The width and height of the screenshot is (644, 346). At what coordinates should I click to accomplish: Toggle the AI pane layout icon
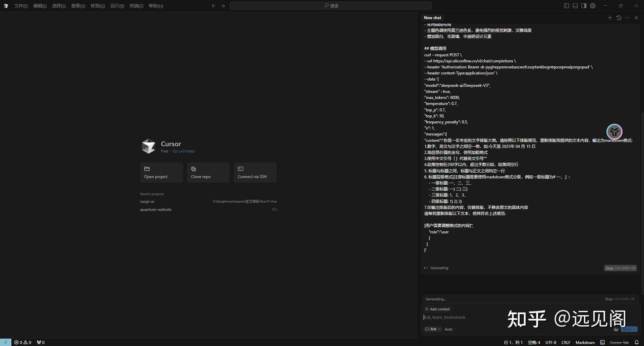point(584,6)
